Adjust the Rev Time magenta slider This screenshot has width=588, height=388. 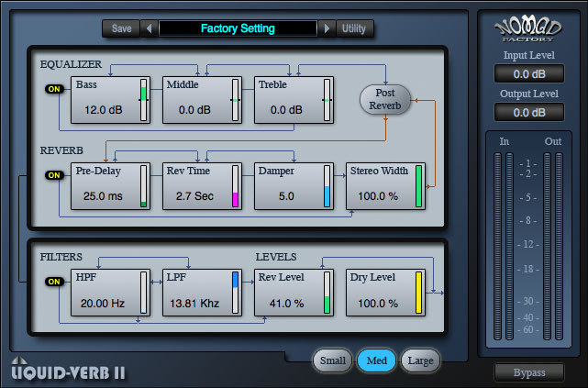(x=235, y=186)
